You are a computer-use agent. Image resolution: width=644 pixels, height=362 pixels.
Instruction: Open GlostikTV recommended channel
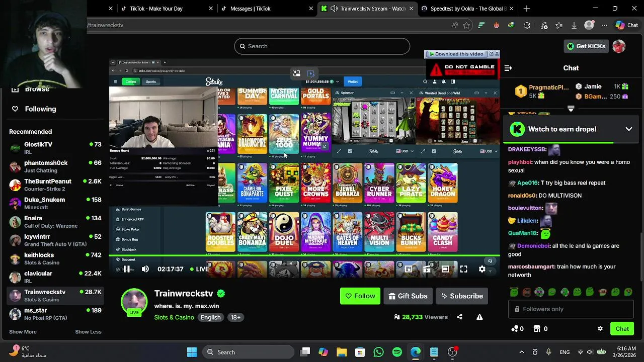55,148
